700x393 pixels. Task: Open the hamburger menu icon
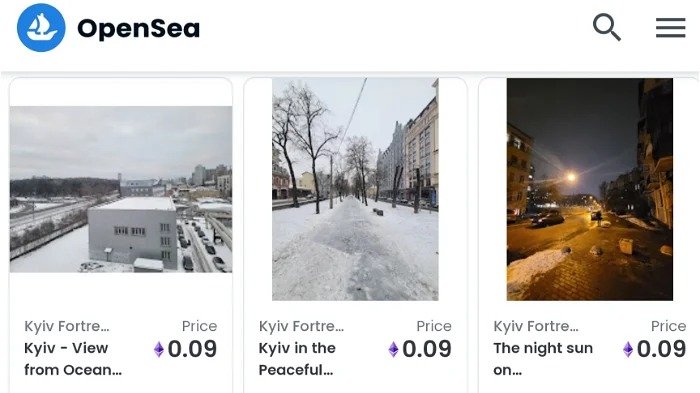coord(671,28)
